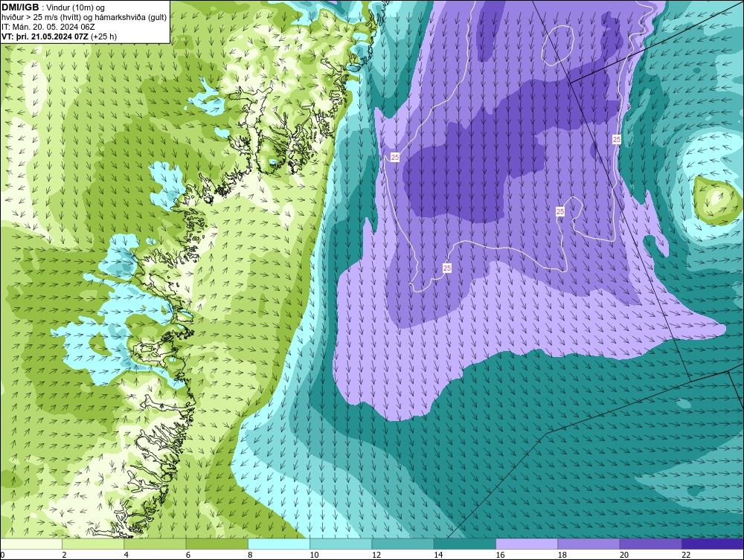Click the leftmost 25 gust contour label
The image size is (744, 560).
click(395, 158)
